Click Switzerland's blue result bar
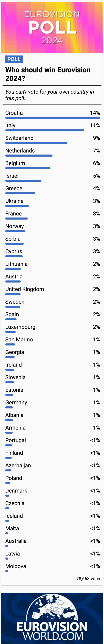Image resolution: width=104 pixels, height=644 pixels. point(36,143)
